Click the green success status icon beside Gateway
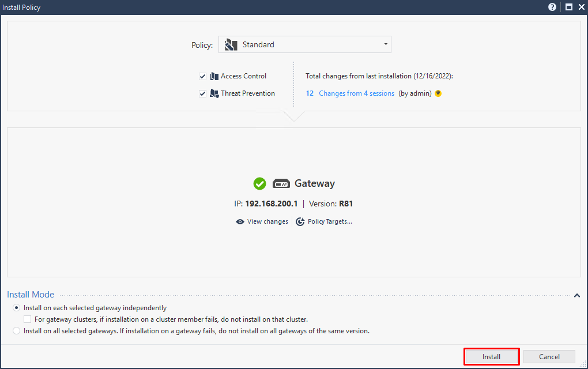The width and height of the screenshot is (588, 369). pyautogui.click(x=259, y=183)
